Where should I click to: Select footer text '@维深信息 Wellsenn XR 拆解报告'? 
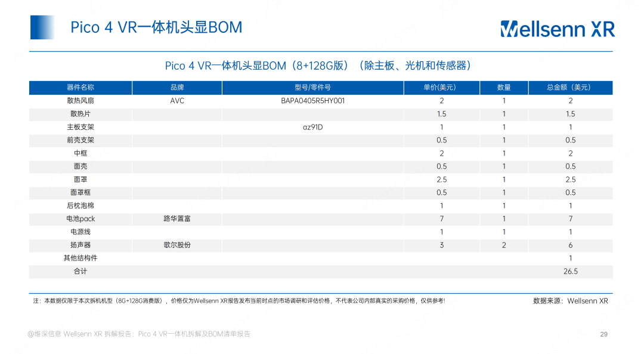[x=139, y=334]
